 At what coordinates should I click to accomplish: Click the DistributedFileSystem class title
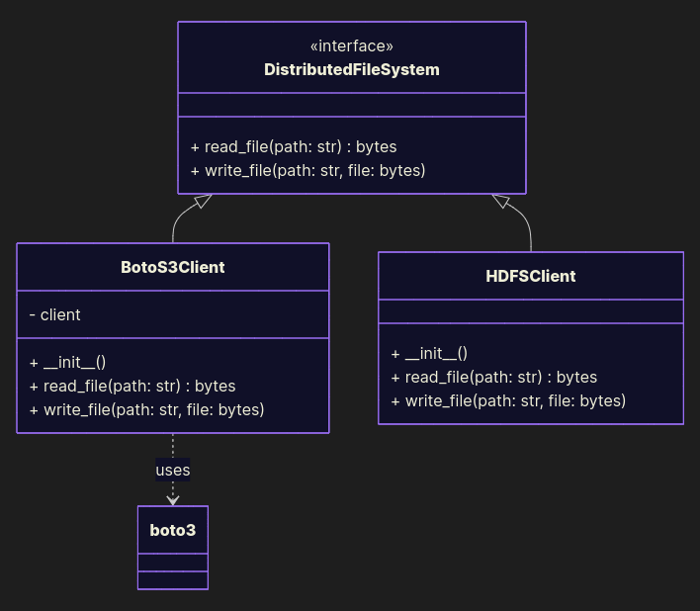[352, 69]
